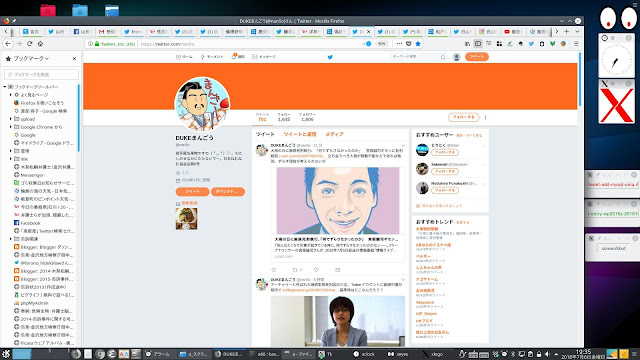Open Twitter messages navigation item

264,57
